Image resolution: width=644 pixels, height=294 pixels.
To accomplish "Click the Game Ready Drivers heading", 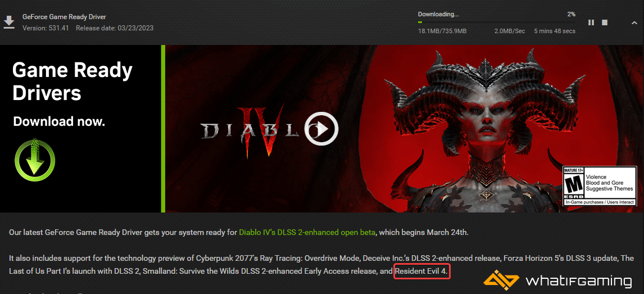I will click(x=72, y=82).
